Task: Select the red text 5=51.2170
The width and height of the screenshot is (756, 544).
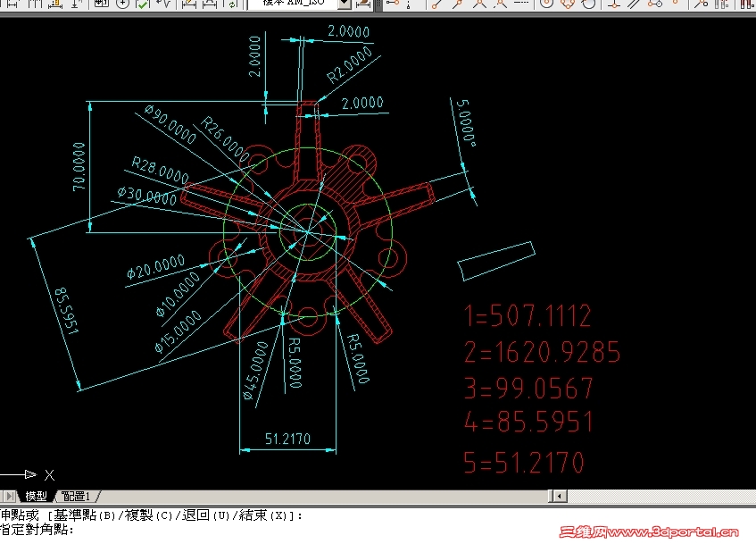Action: pos(524,462)
